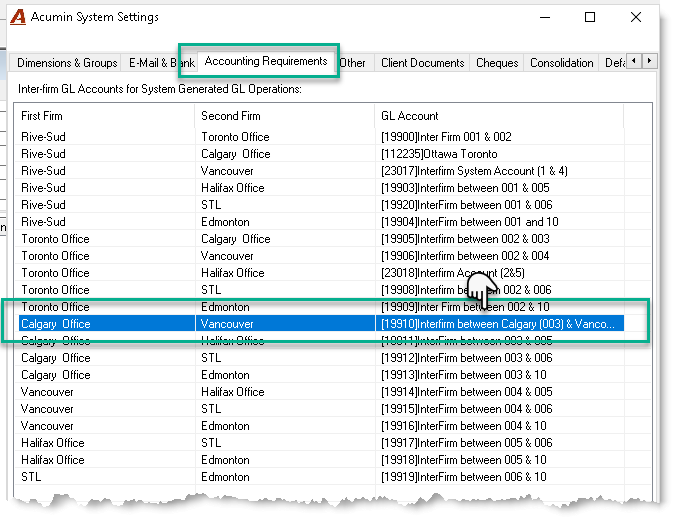Select Halifax Office in Rive-Sud row
680x529 pixels.
(232, 188)
